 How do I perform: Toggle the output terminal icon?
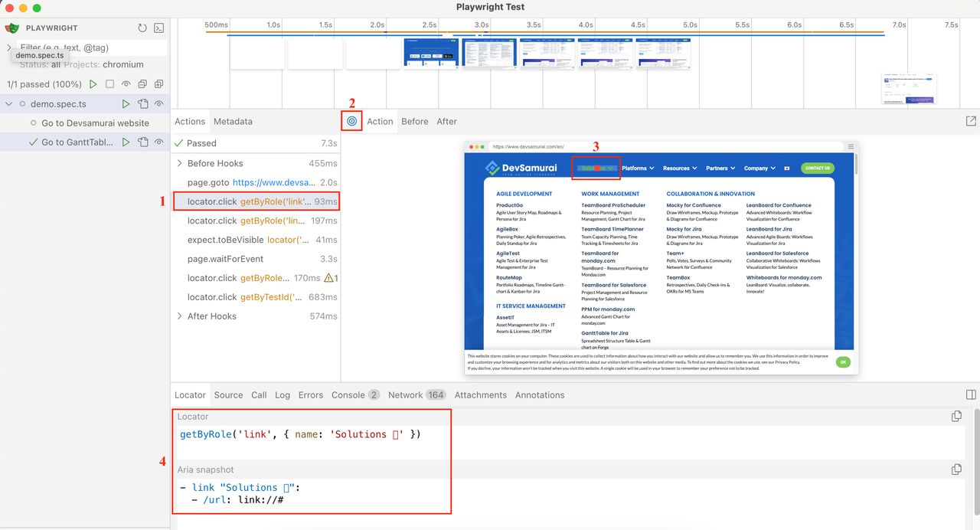(x=159, y=28)
